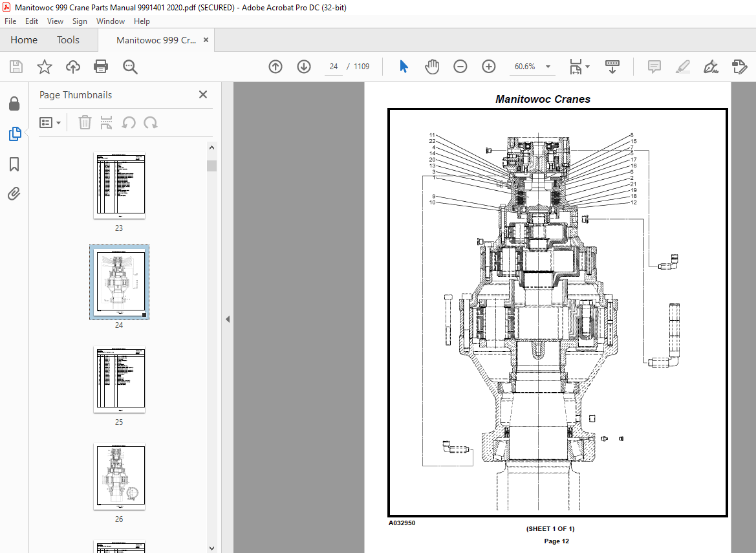Open the find text magnifier icon
Viewport: 756px width, 553px height.
[x=130, y=67]
